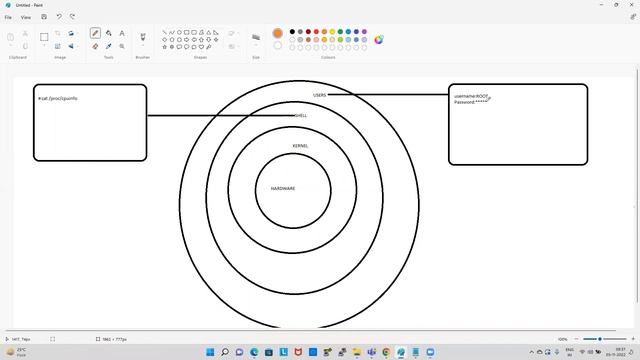Open the Rotate dropdown
This screenshot has height=360, width=640.
[72, 33]
